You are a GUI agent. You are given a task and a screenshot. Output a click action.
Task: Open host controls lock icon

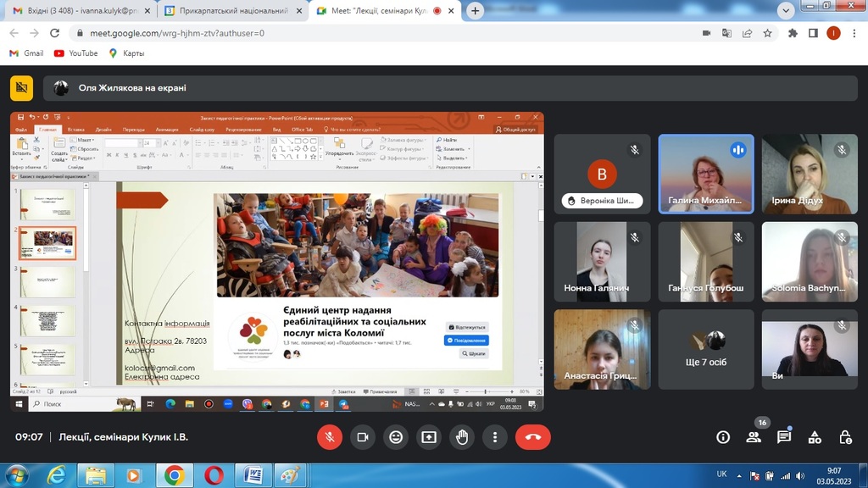click(x=845, y=437)
